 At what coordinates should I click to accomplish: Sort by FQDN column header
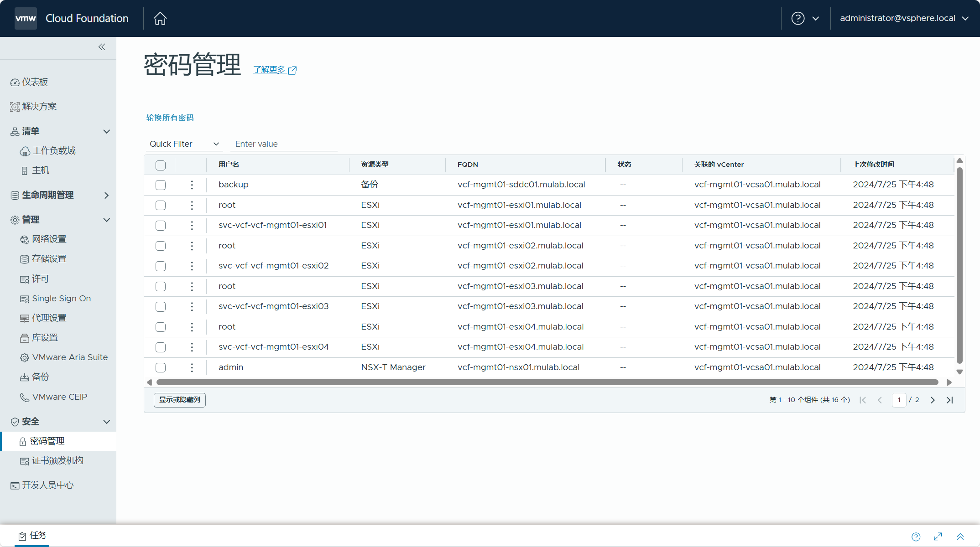pos(468,165)
